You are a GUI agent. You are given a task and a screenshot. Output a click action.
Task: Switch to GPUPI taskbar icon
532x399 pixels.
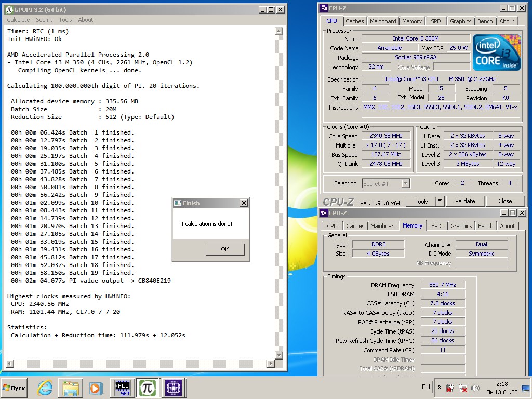[x=148, y=388]
